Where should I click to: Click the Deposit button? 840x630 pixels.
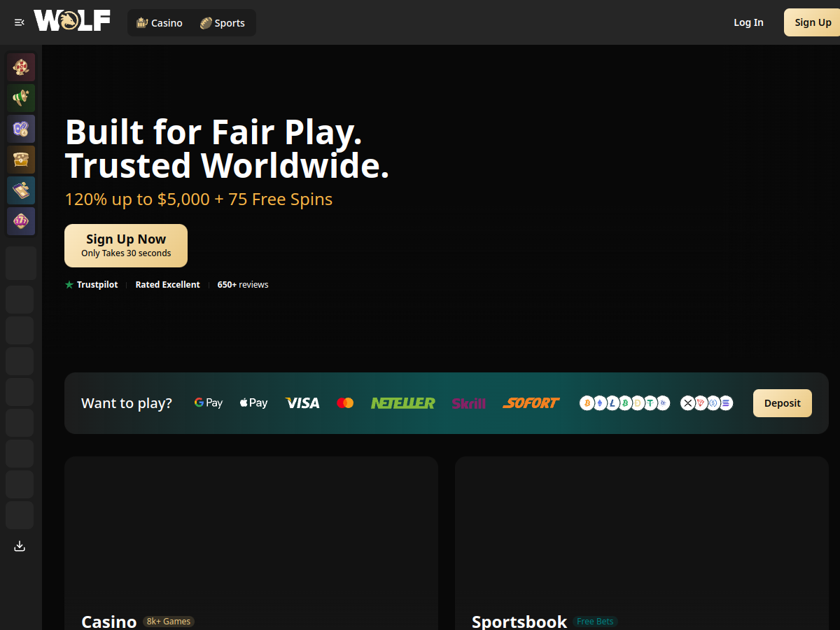pyautogui.click(x=783, y=403)
